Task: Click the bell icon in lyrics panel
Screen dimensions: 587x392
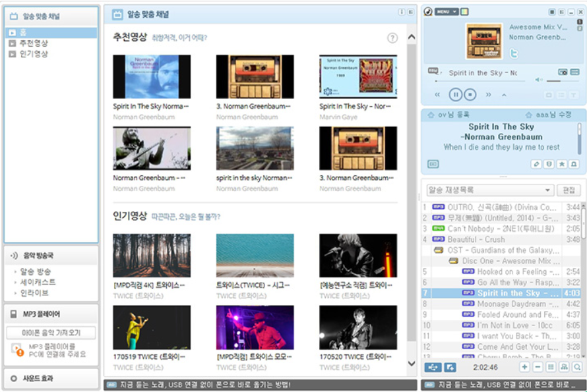Action: [574, 164]
